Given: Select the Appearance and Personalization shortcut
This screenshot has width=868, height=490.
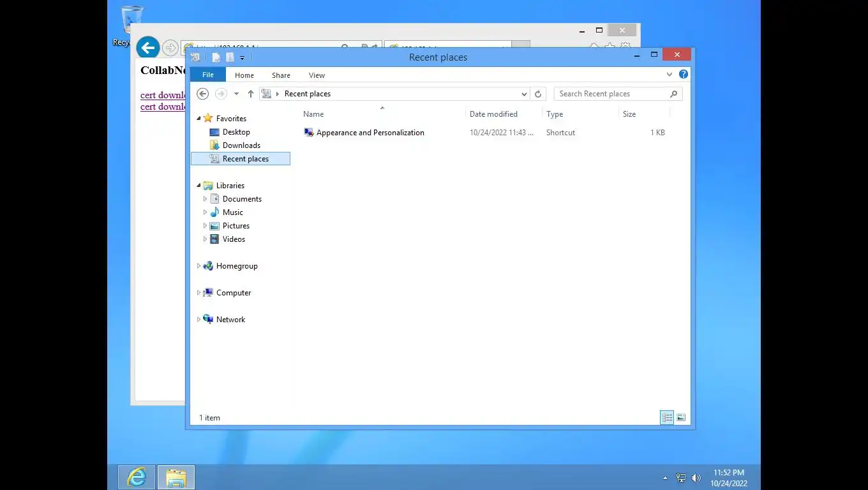Looking at the screenshot, I should pos(370,133).
